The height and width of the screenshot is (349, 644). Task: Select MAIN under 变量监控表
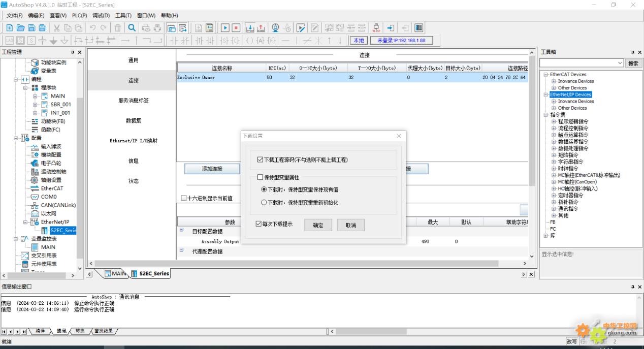tap(48, 247)
